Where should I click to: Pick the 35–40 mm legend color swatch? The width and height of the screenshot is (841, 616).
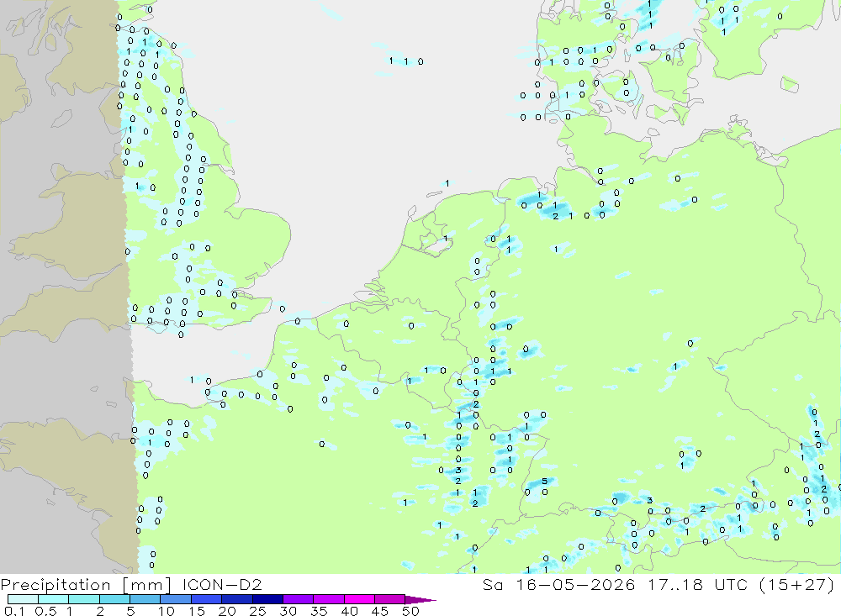[329, 599]
